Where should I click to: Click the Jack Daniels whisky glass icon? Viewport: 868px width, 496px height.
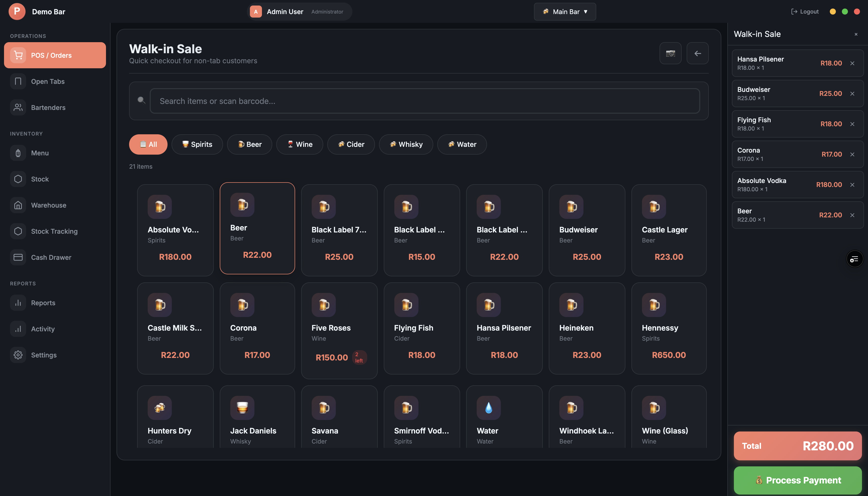(242, 408)
